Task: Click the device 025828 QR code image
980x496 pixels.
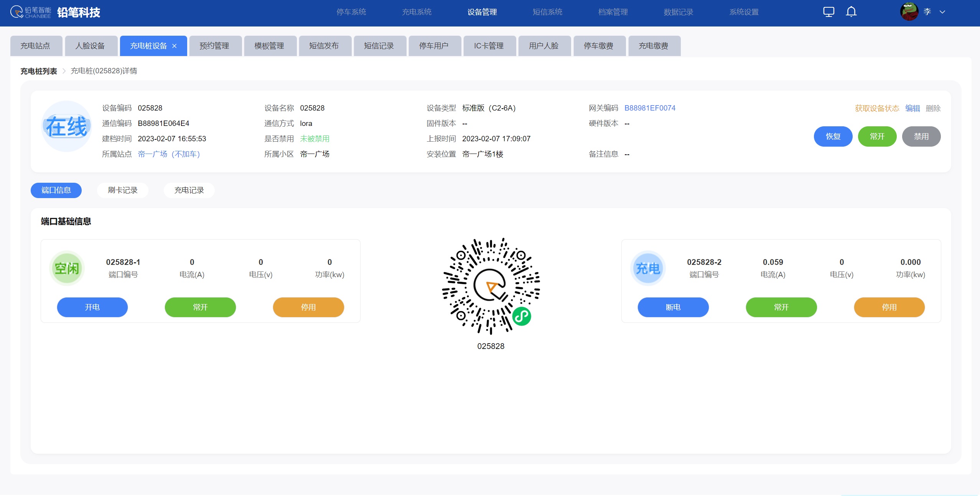Action: point(491,286)
